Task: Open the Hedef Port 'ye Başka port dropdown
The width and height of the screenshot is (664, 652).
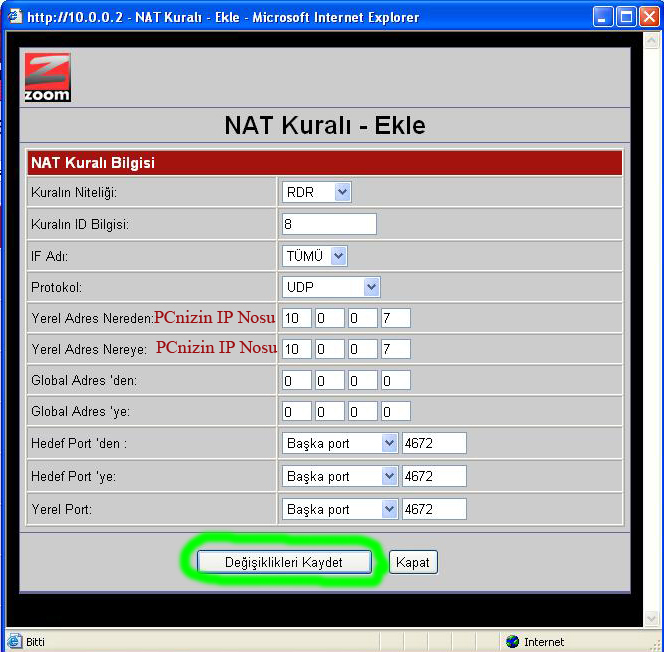Action: (x=340, y=476)
